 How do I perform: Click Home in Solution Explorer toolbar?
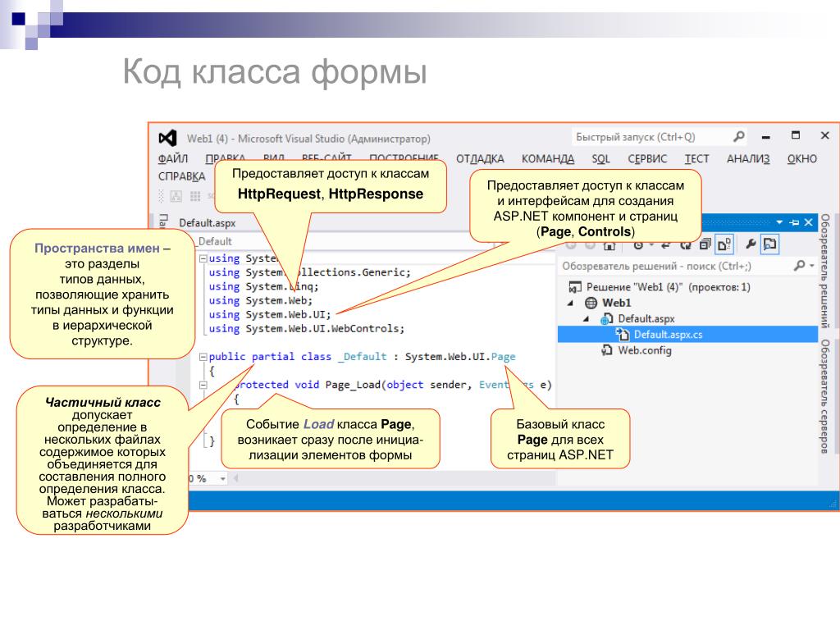(x=609, y=245)
